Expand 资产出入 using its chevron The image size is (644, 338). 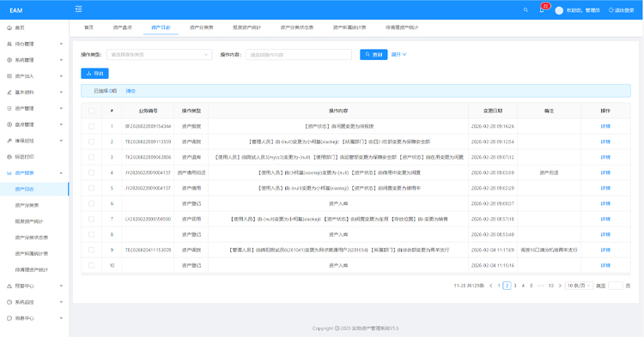(x=61, y=76)
